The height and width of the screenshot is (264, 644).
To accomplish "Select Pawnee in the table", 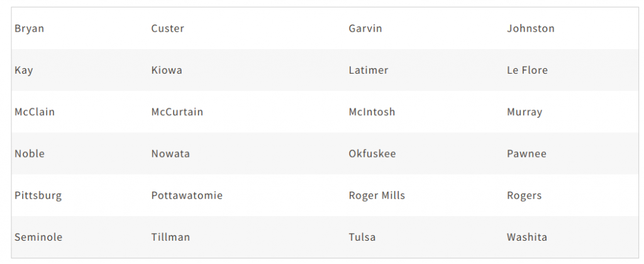I will click(x=526, y=154).
